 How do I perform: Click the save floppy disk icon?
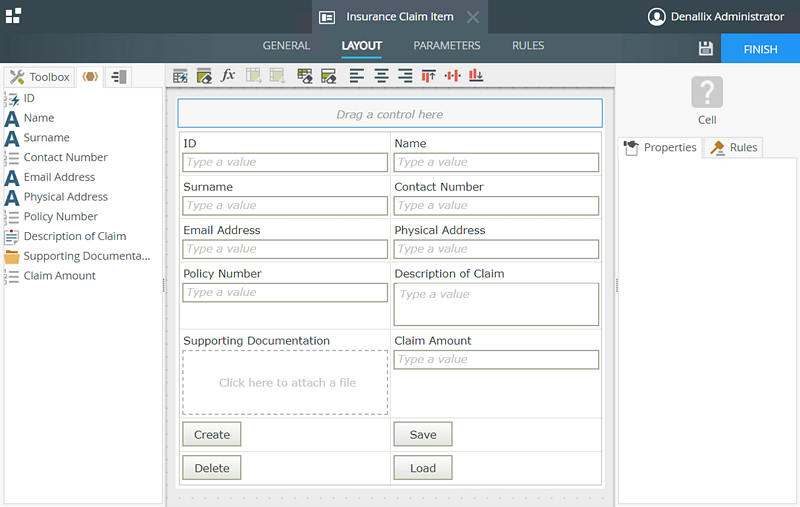click(705, 49)
